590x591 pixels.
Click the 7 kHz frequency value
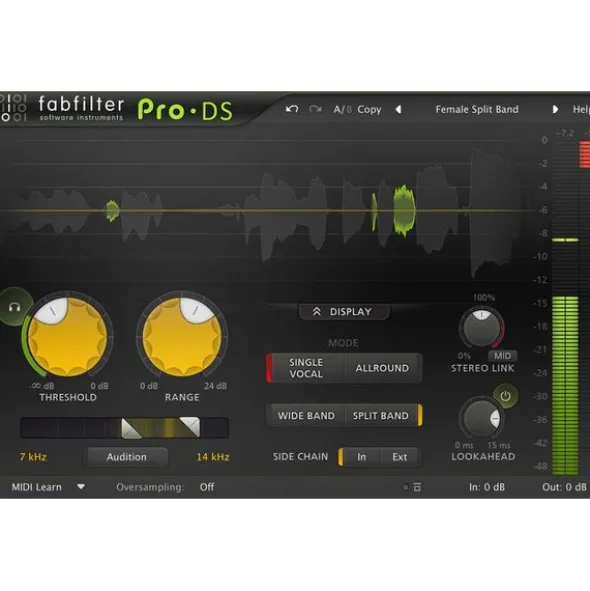click(33, 457)
